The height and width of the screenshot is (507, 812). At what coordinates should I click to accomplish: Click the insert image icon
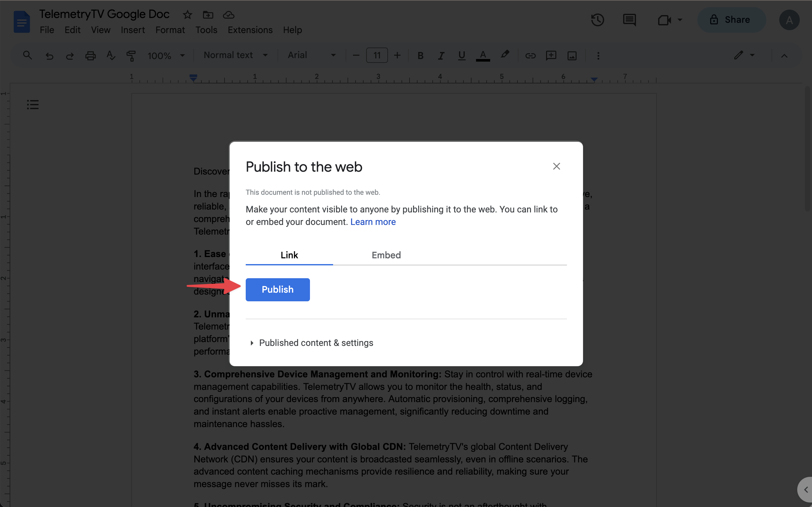(572, 55)
